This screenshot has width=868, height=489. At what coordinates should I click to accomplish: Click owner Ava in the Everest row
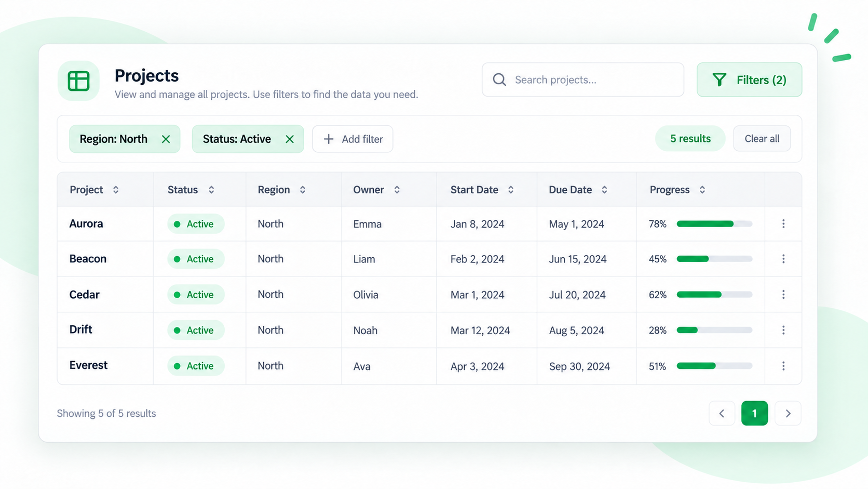click(362, 366)
